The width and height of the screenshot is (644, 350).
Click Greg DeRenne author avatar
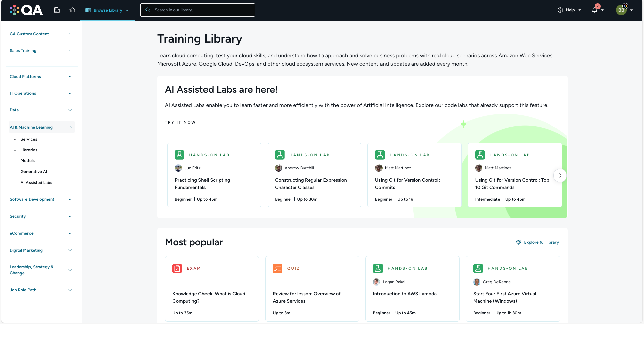(477, 282)
